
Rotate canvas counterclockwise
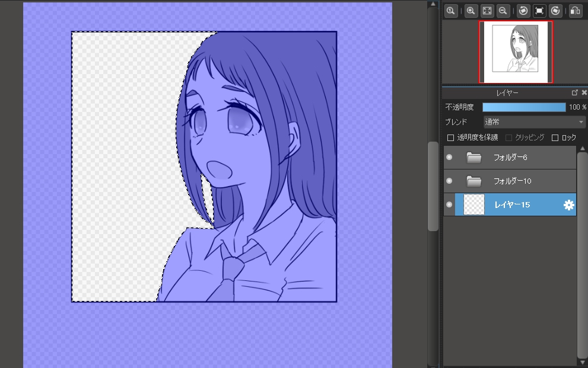(x=523, y=11)
